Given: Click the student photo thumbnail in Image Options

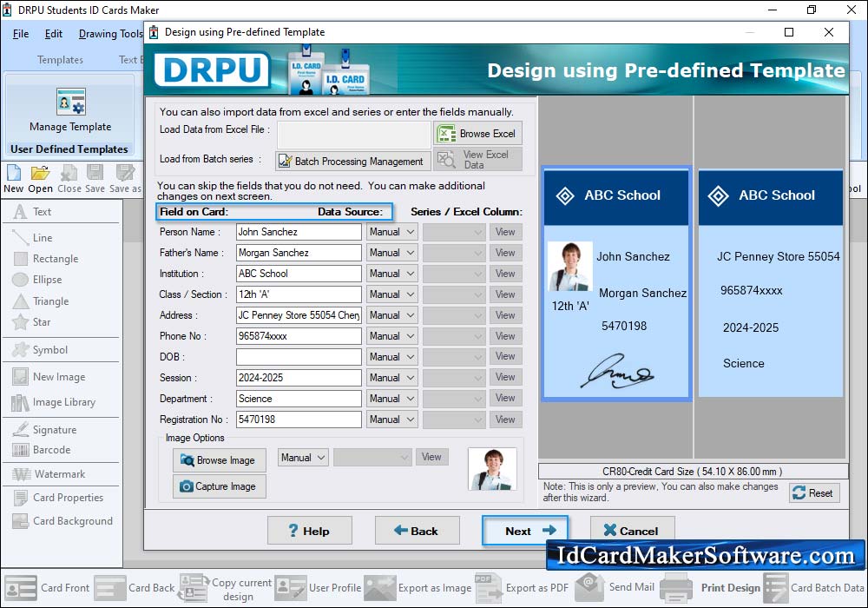Looking at the screenshot, I should [492, 469].
